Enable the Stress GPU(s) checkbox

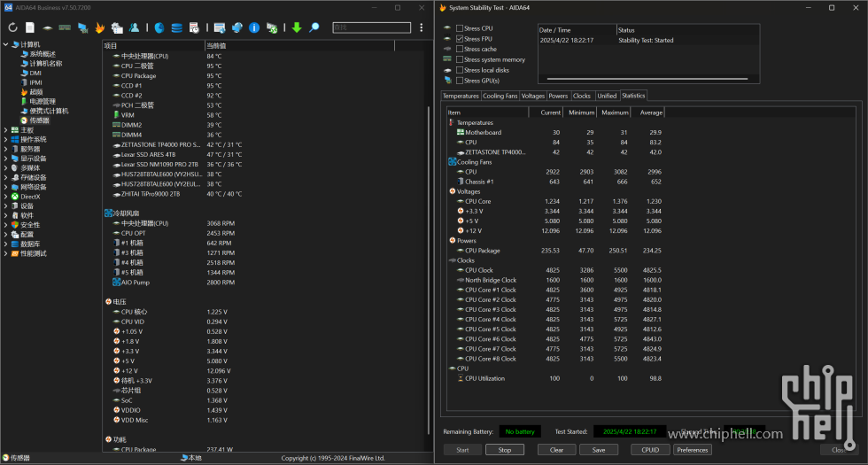[460, 81]
